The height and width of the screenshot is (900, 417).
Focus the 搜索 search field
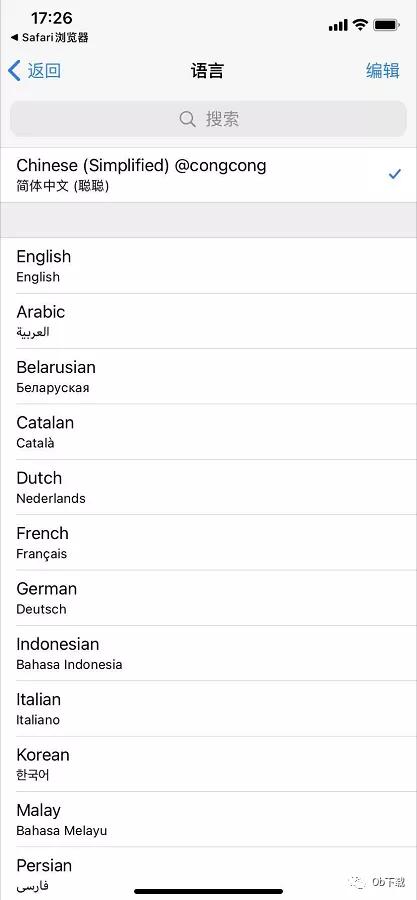(209, 119)
